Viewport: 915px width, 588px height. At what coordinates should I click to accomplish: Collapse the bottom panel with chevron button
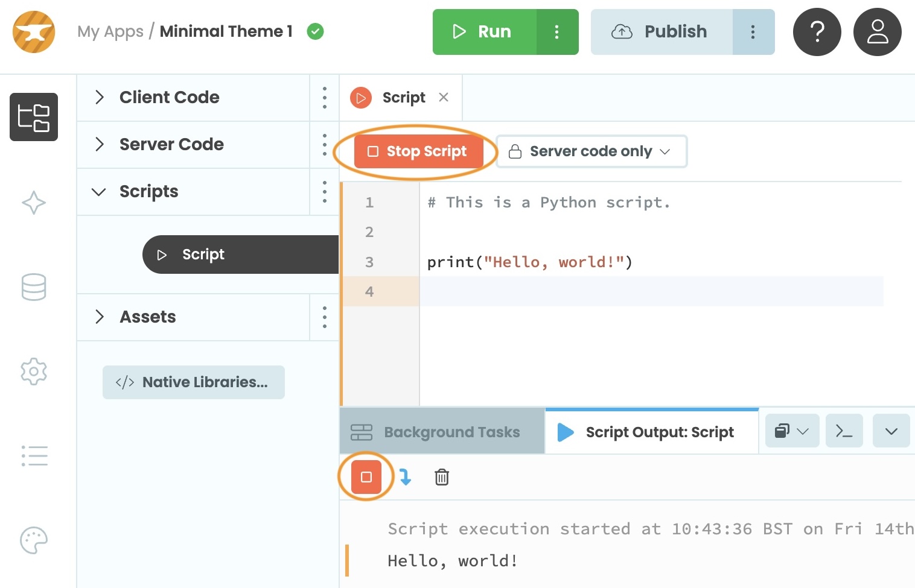[891, 431]
